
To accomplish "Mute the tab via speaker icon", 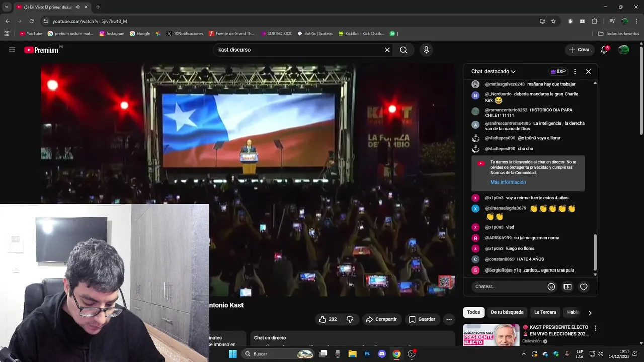I will tap(78, 7).
